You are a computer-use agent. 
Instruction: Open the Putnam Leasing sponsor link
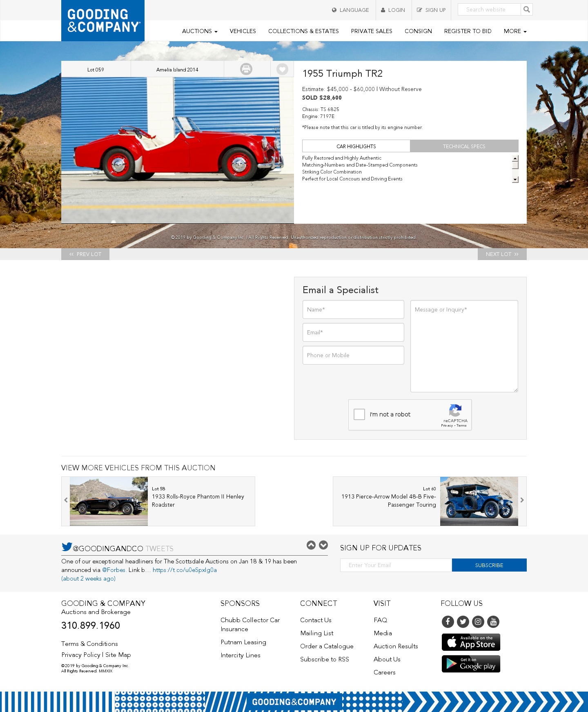coord(243,642)
